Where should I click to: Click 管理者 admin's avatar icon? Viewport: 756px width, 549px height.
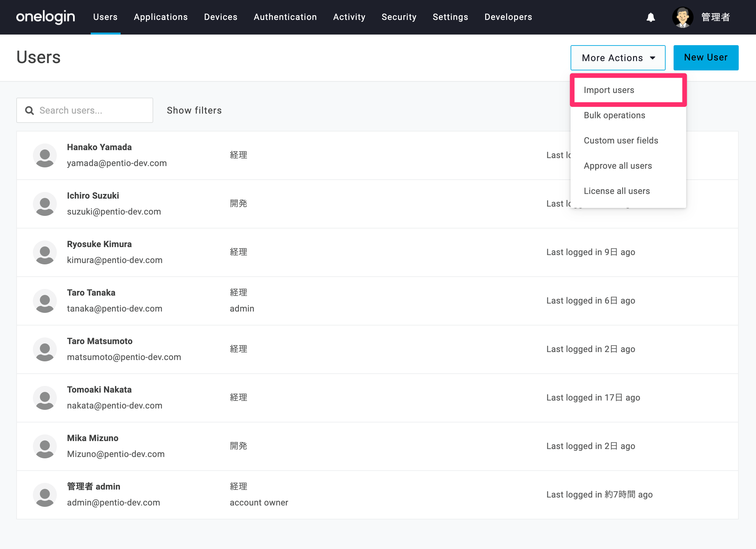point(45,495)
